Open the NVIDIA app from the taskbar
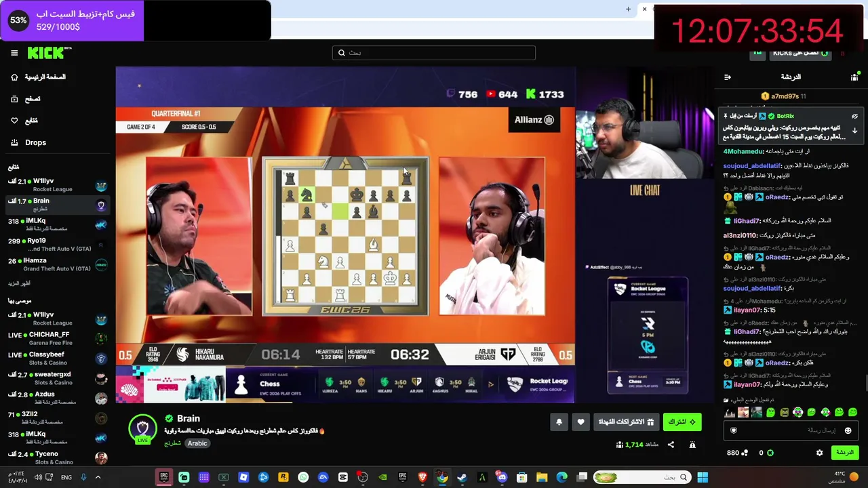 click(382, 477)
